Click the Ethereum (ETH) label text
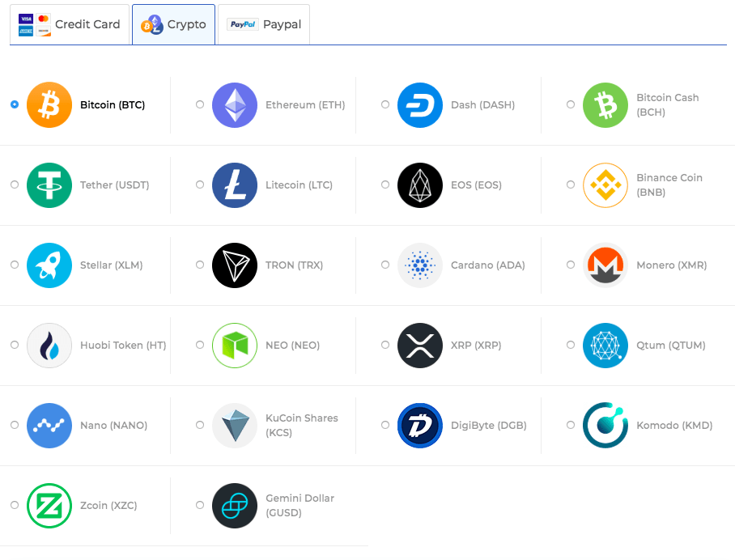 pos(305,105)
